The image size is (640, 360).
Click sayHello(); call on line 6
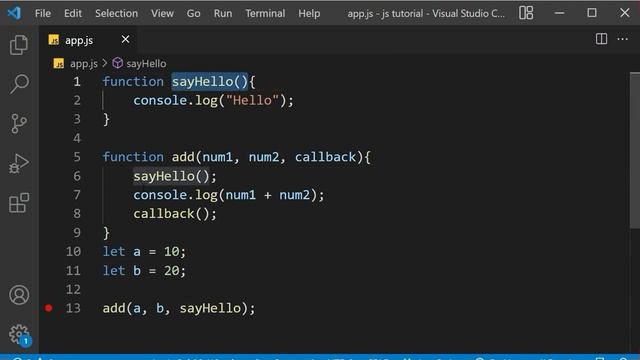click(175, 176)
